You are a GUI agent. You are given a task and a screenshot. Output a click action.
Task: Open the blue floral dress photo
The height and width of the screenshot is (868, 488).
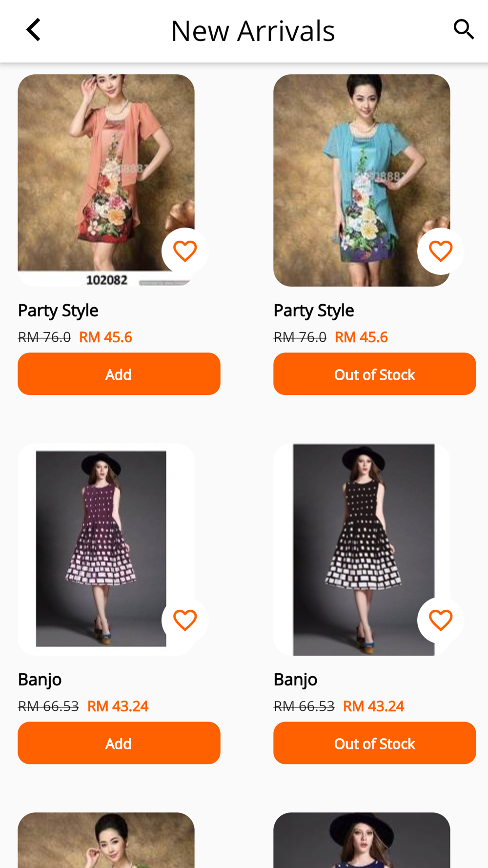[x=362, y=180]
